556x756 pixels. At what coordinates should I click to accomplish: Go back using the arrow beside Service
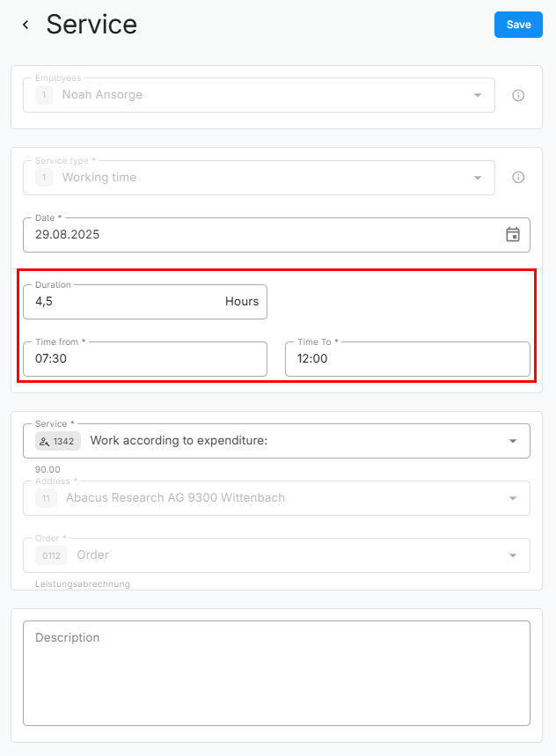26,25
